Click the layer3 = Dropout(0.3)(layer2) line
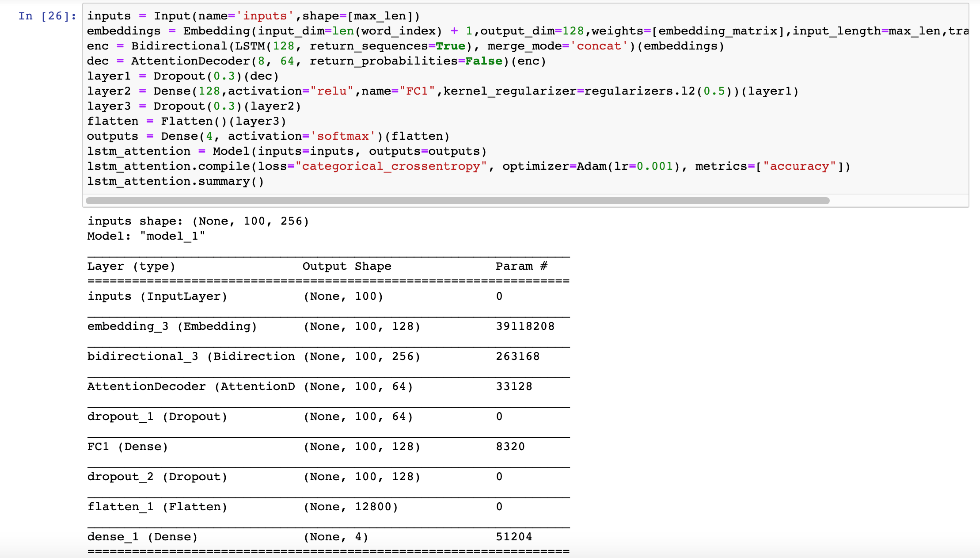The width and height of the screenshot is (980, 558). click(x=194, y=106)
